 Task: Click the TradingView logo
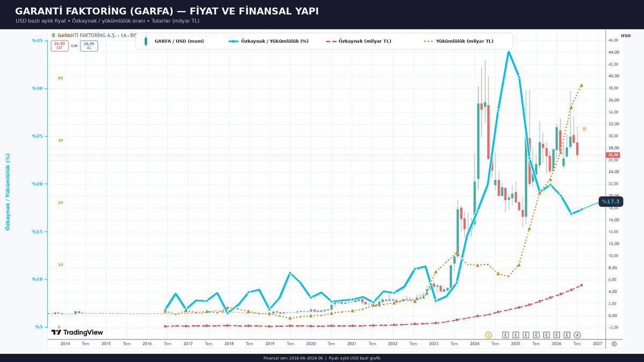(77, 332)
